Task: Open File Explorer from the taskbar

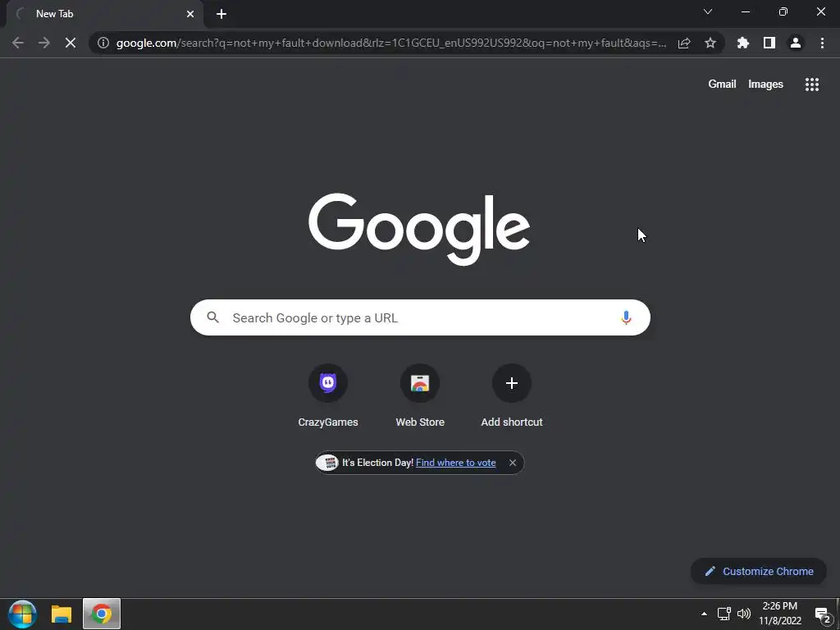Action: [x=62, y=614]
